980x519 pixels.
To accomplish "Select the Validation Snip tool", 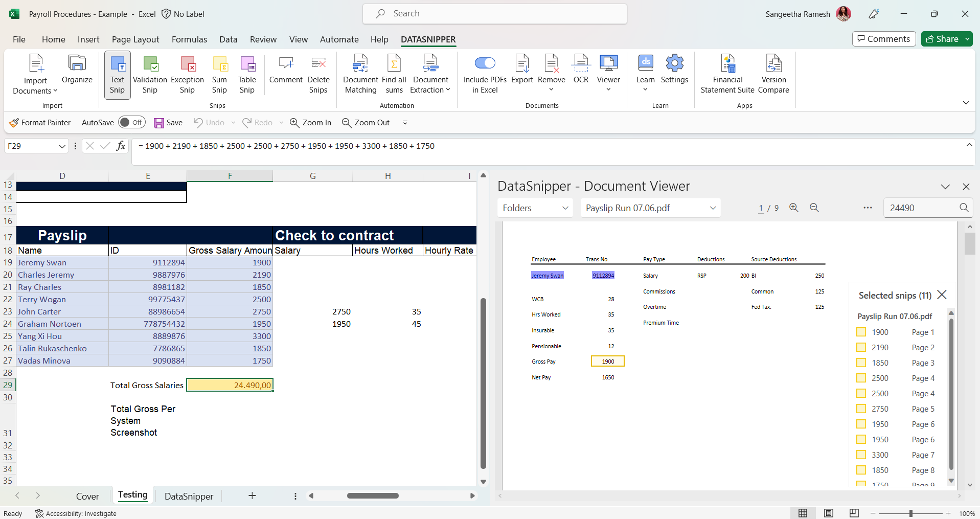I will 149,74.
